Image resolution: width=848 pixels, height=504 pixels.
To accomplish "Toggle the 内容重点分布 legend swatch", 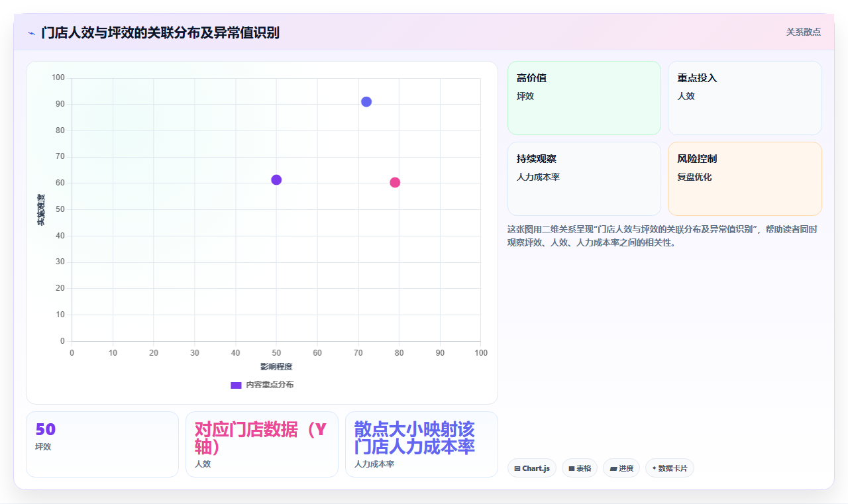I will pyautogui.click(x=236, y=385).
